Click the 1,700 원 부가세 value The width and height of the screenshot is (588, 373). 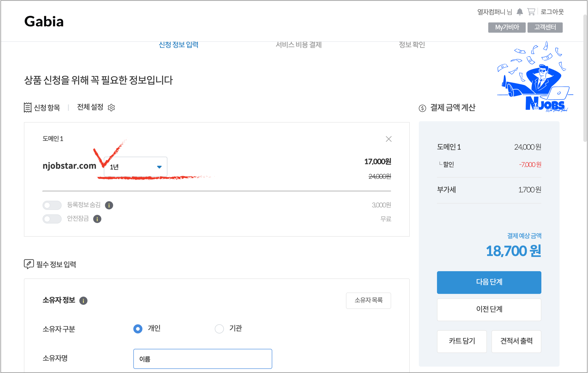(530, 190)
